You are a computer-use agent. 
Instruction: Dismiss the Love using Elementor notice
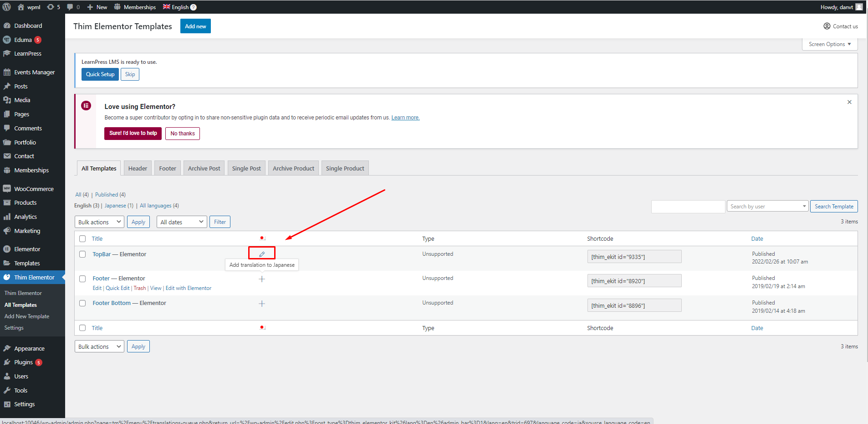(x=849, y=102)
